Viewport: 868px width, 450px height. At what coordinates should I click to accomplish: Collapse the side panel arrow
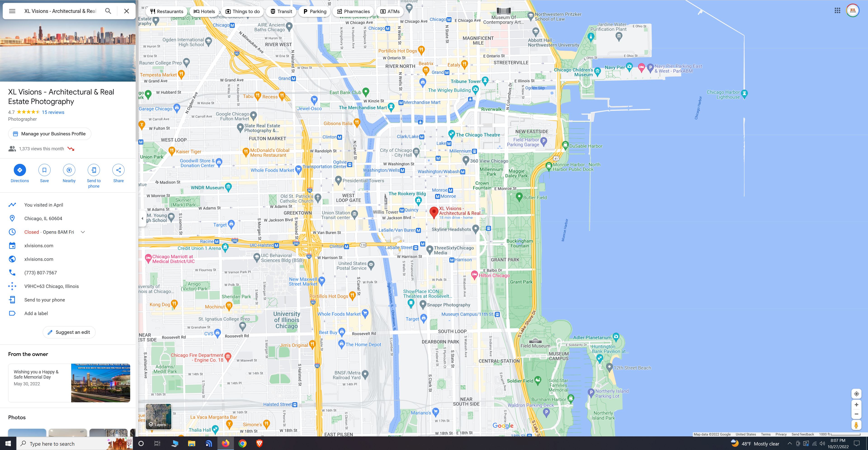coord(142,218)
